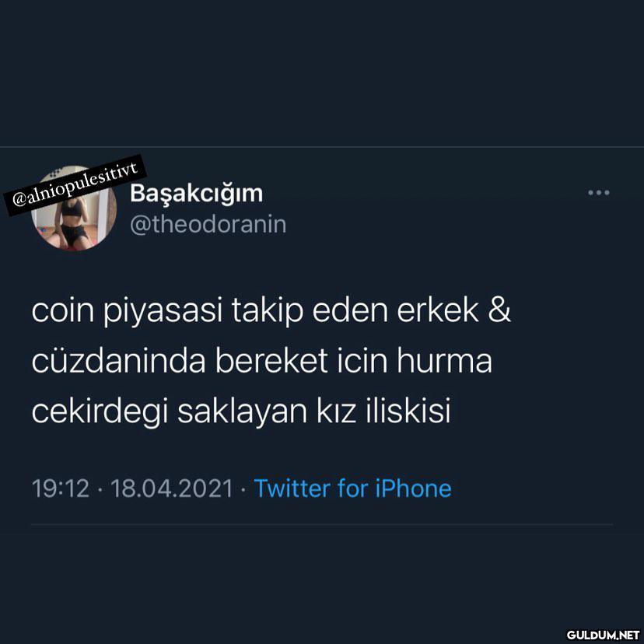This screenshot has width=644, height=644.
Task: Open the three-dot more options menu
Action: tap(598, 193)
